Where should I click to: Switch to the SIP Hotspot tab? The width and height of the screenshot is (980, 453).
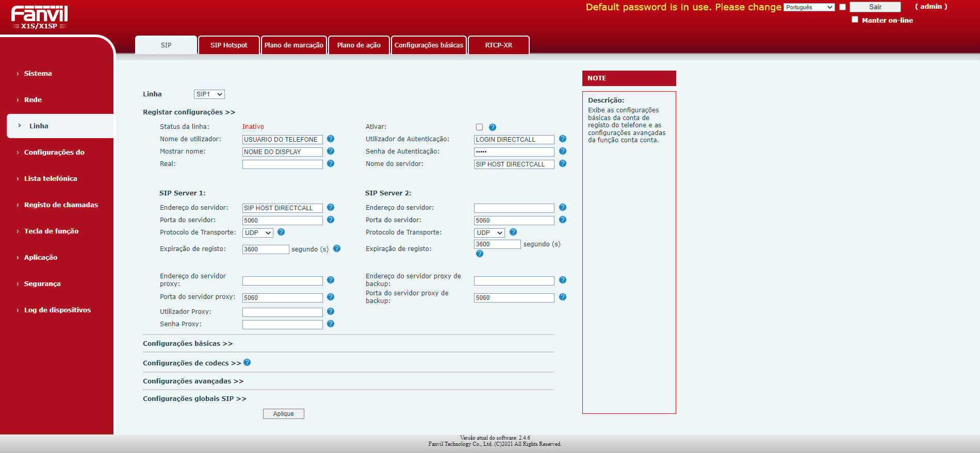point(229,45)
